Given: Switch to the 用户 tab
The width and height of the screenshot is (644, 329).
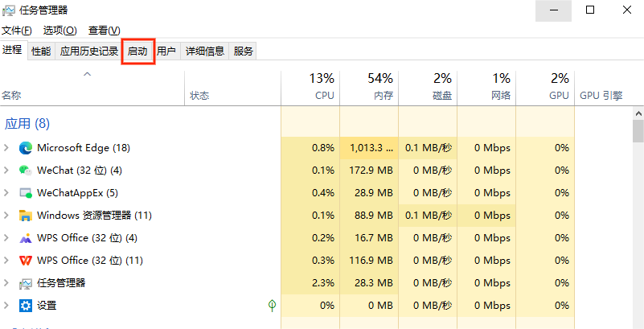Looking at the screenshot, I should [166, 51].
